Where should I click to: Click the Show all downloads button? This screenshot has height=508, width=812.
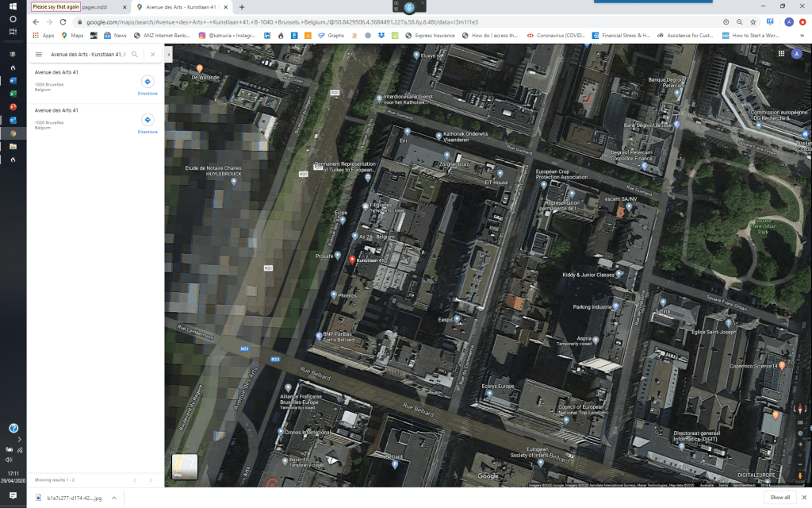click(x=779, y=498)
